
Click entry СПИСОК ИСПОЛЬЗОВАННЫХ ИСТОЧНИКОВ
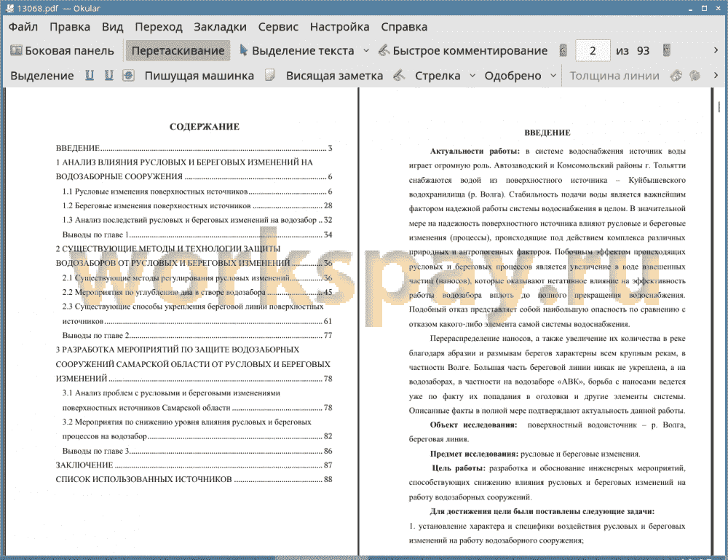pos(194,479)
